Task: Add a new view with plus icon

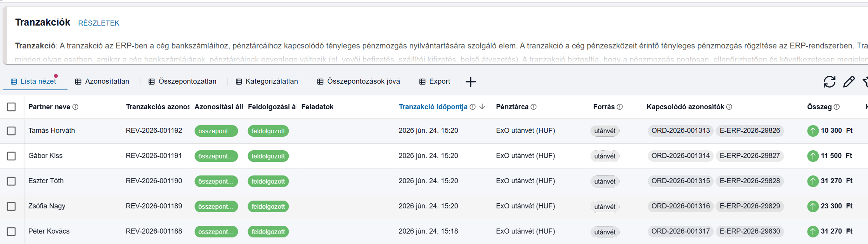Action: coord(470,82)
